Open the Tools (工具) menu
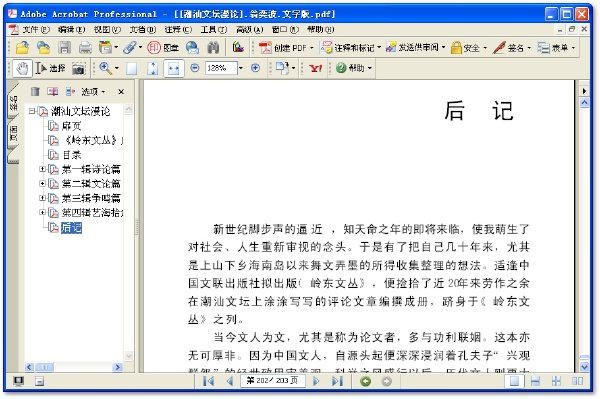This screenshot has width=600, height=399. coord(214,29)
